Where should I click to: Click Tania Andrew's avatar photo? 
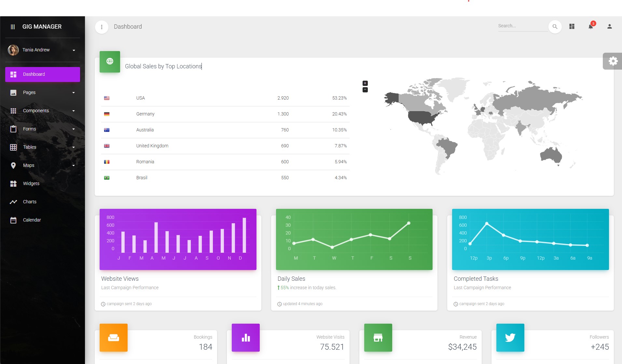click(13, 50)
